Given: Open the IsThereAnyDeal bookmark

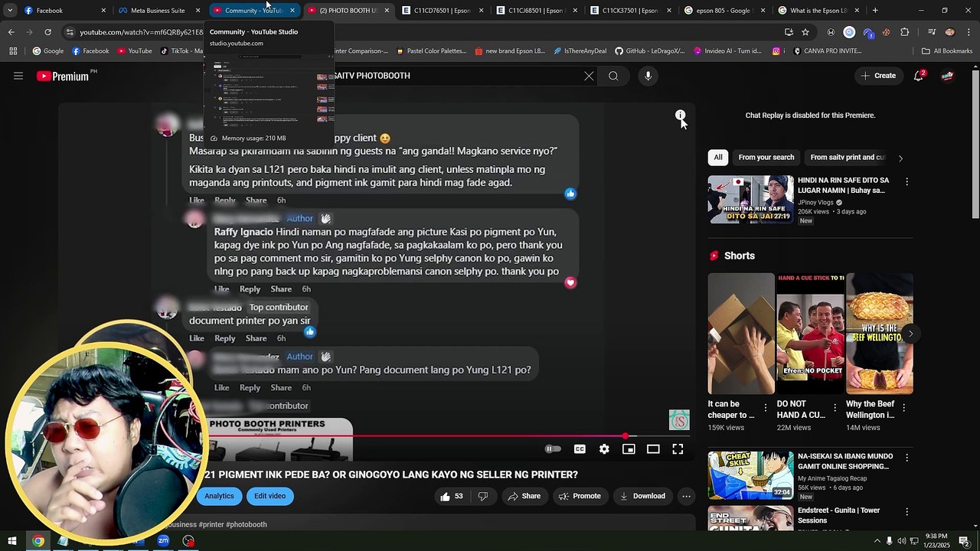Looking at the screenshot, I should [579, 51].
